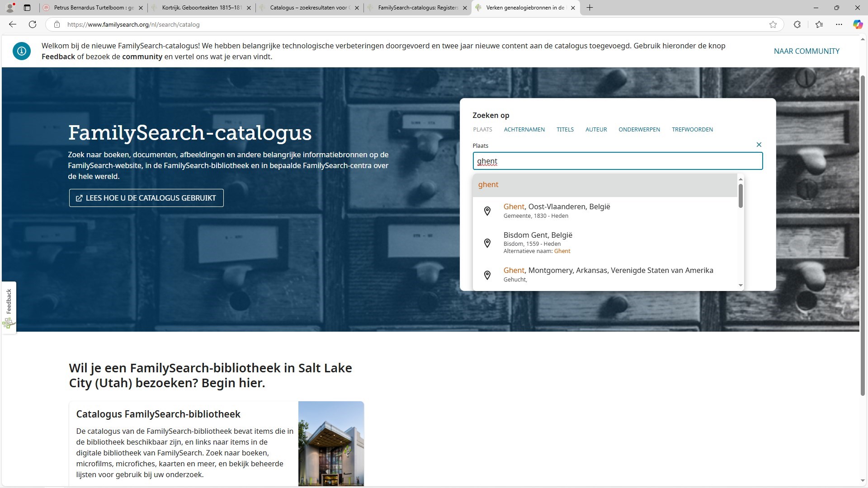
Task: Open the browser profile avatar
Action: click(10, 8)
